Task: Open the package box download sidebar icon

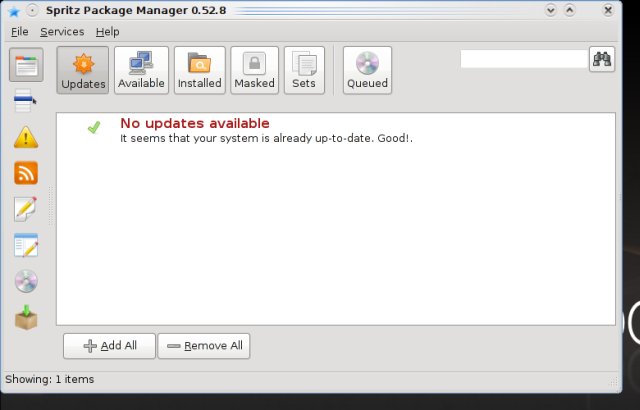Action: (x=26, y=317)
